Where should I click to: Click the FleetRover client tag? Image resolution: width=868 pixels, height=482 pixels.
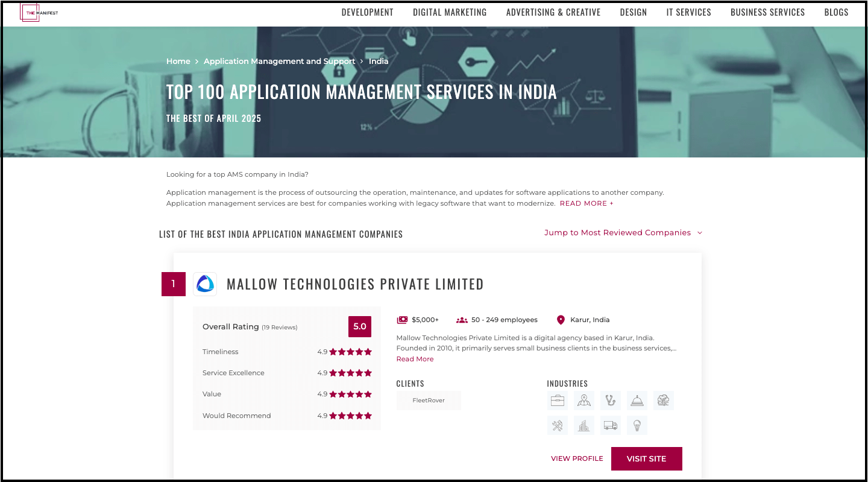pos(429,401)
